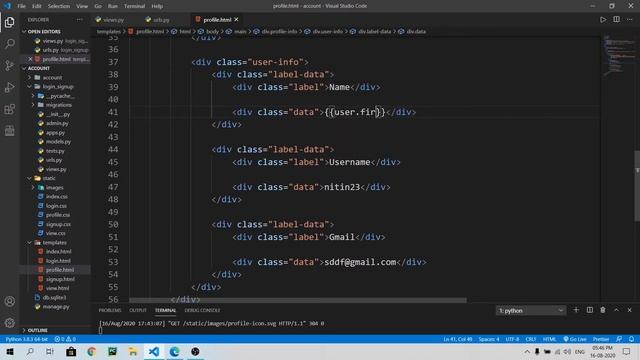Open Chrome from the taskbar

[x=91, y=351]
